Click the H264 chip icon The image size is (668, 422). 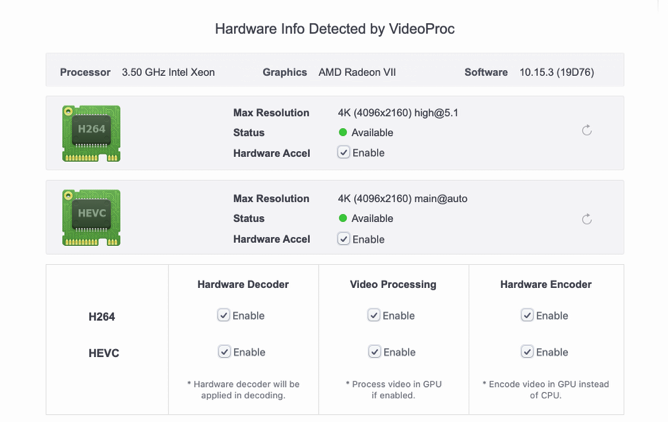click(91, 133)
